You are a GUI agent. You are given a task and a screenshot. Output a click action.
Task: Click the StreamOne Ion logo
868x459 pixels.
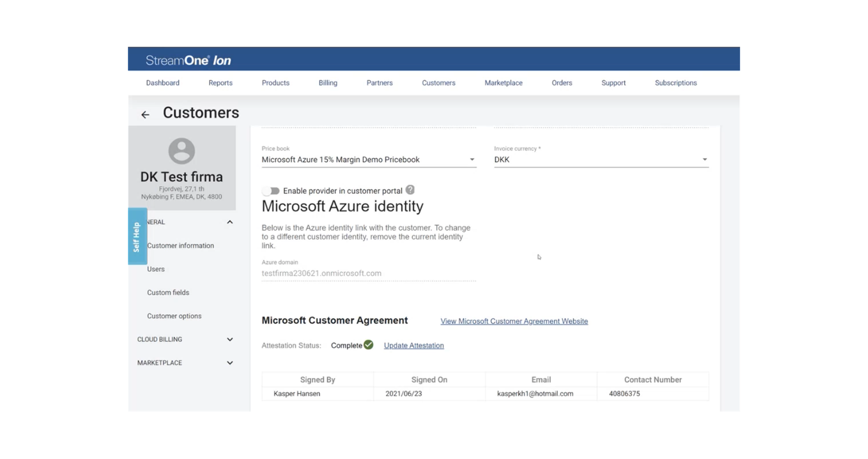[x=188, y=60]
